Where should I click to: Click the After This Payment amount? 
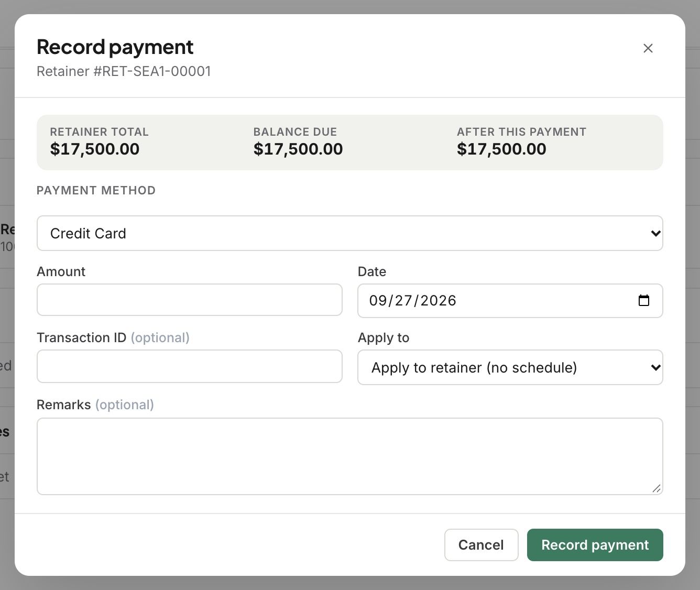coord(501,149)
